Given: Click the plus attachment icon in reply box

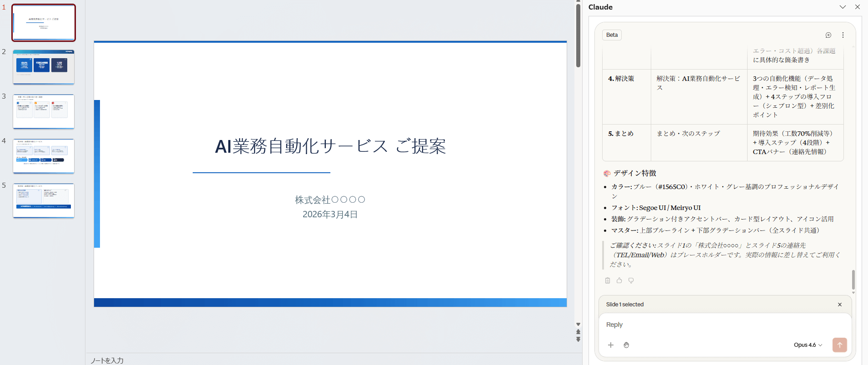Looking at the screenshot, I should 611,345.
